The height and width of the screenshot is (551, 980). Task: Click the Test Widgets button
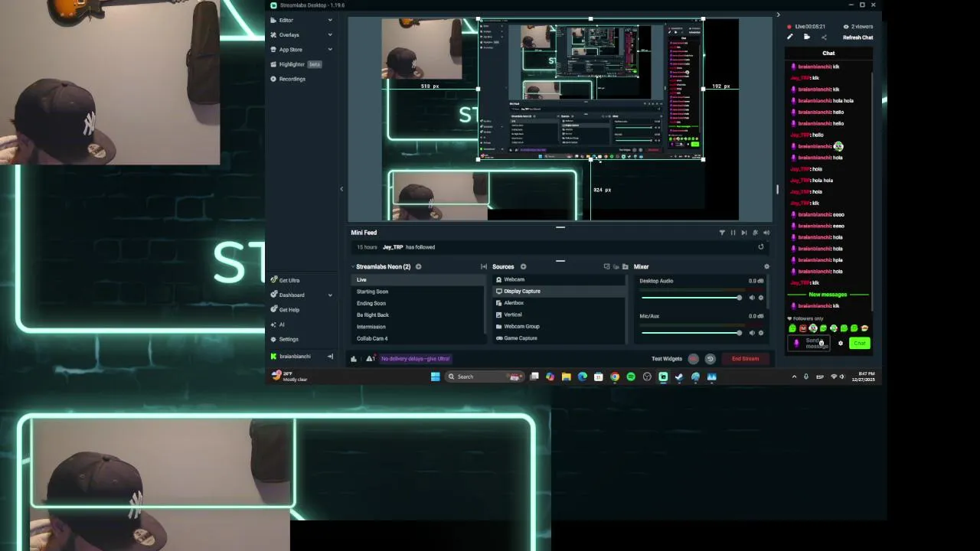point(667,359)
